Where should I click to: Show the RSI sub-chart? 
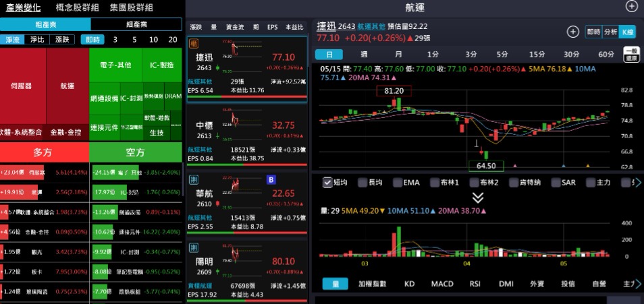(475, 284)
